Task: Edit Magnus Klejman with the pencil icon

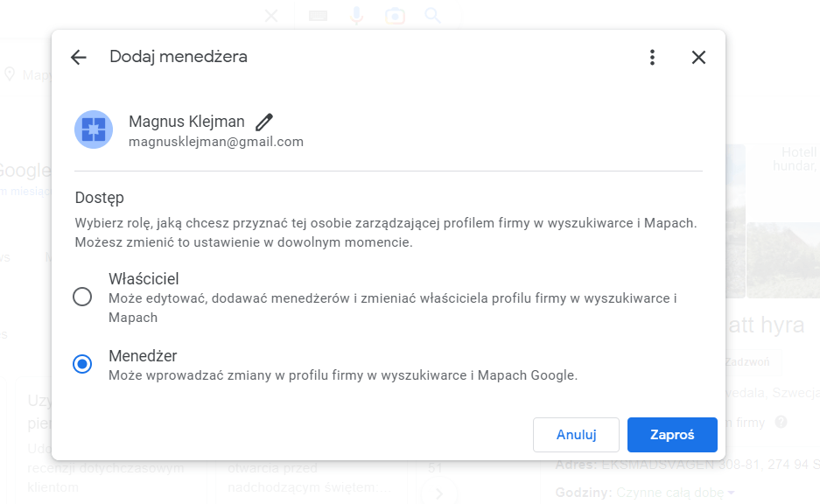Action: click(264, 122)
